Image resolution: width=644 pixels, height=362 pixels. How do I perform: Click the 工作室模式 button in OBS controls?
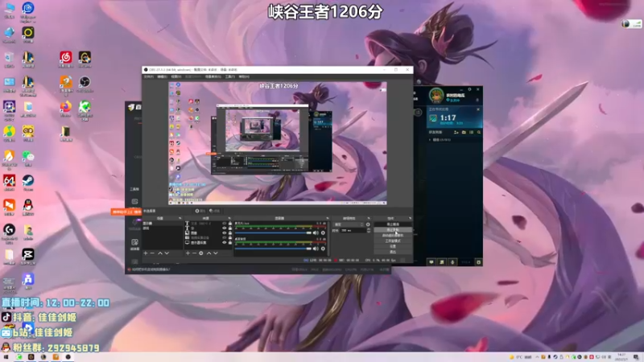coord(393,241)
